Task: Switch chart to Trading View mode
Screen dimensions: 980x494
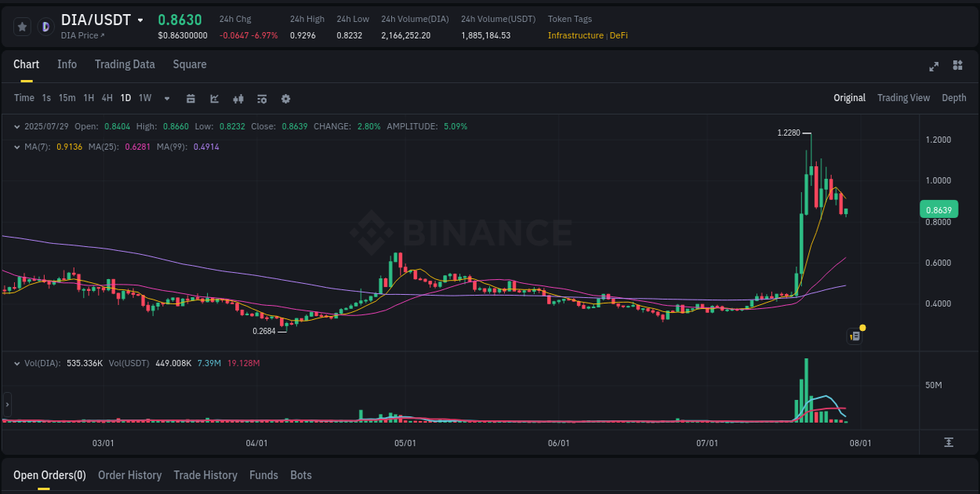Action: 903,97
